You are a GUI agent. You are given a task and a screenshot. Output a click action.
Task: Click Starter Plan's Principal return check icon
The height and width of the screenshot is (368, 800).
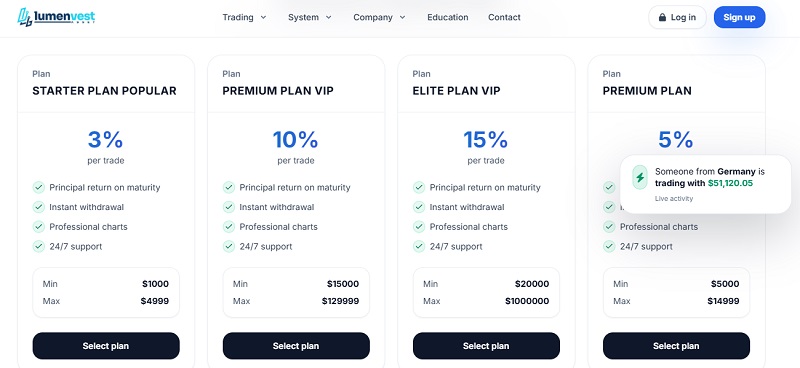tap(39, 187)
